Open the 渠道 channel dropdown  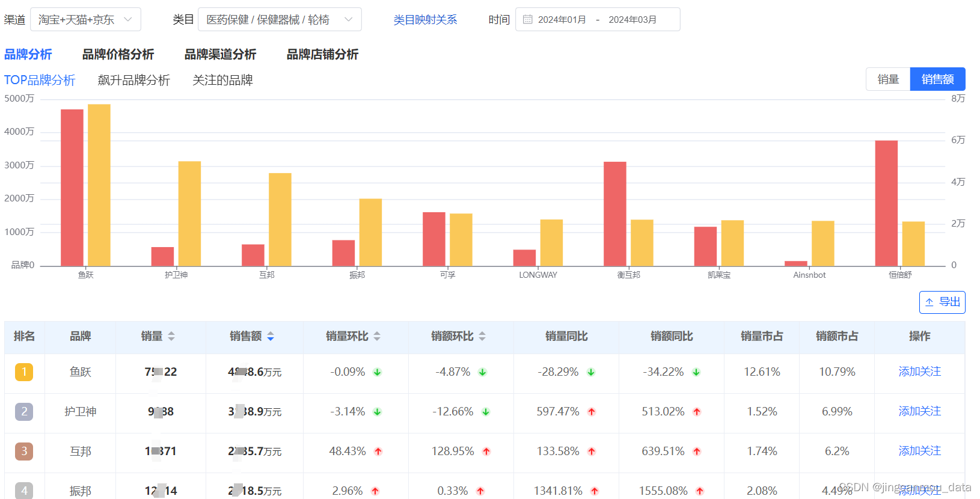point(85,19)
